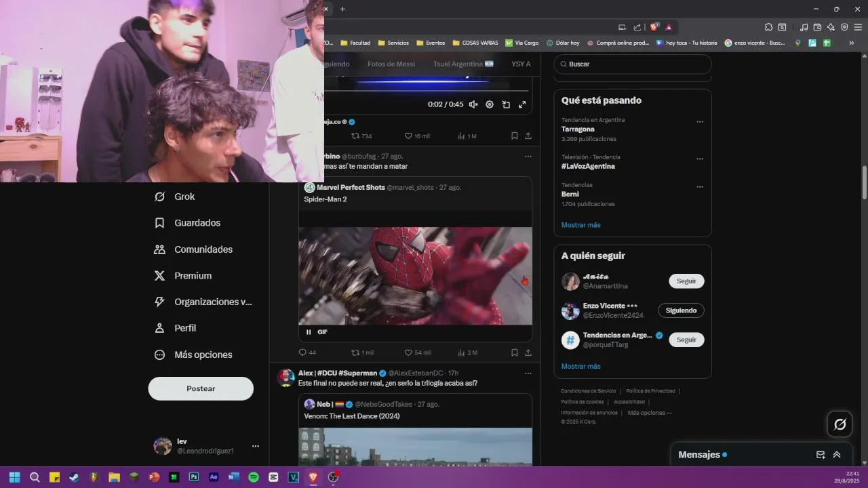Open floating Grok button
Screen dimensions: 868x488
[840, 424]
